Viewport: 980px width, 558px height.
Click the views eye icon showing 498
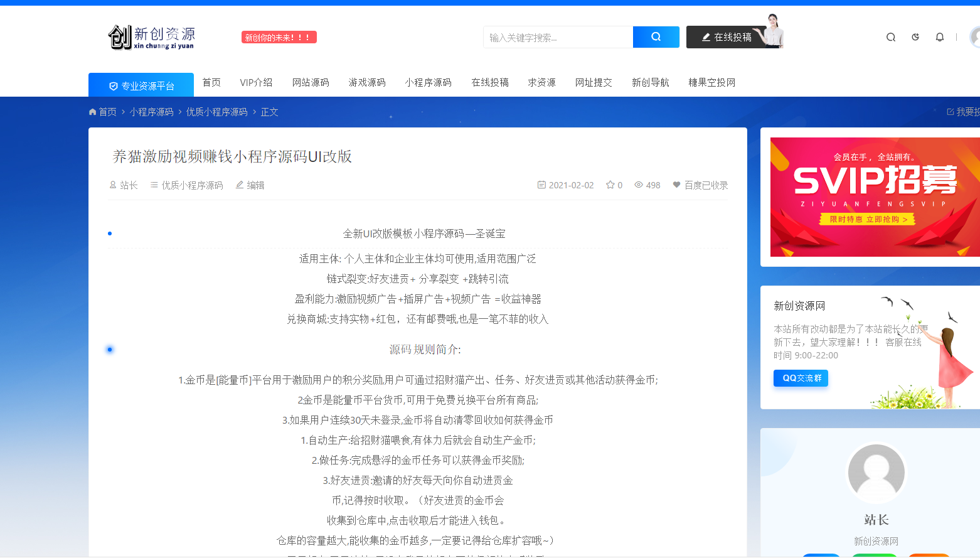[x=638, y=185]
